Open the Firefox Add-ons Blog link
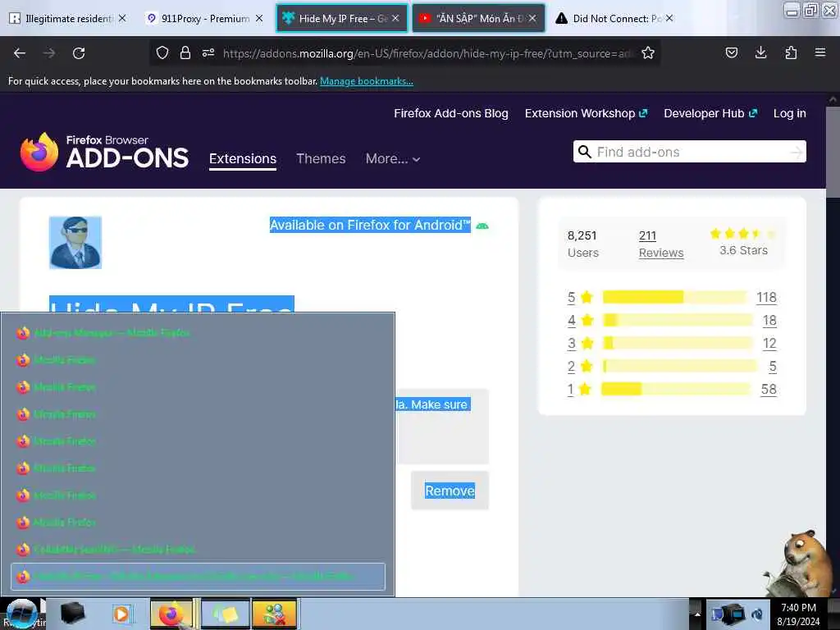 coord(451,113)
